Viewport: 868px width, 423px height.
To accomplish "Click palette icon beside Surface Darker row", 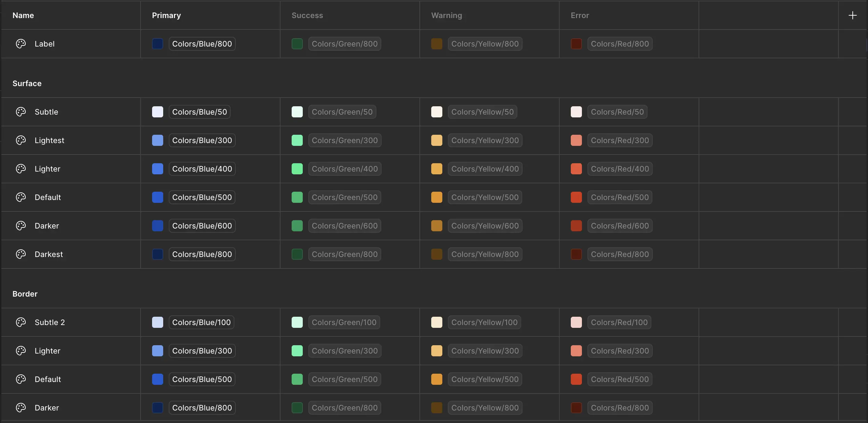I will [21, 226].
